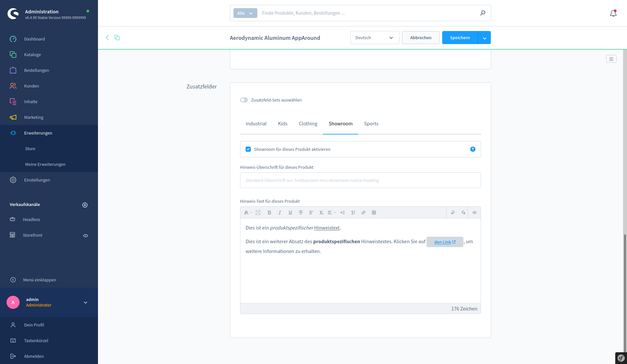Click the table insertion icon
Screen dimensions: 627x364
tap(374, 212)
